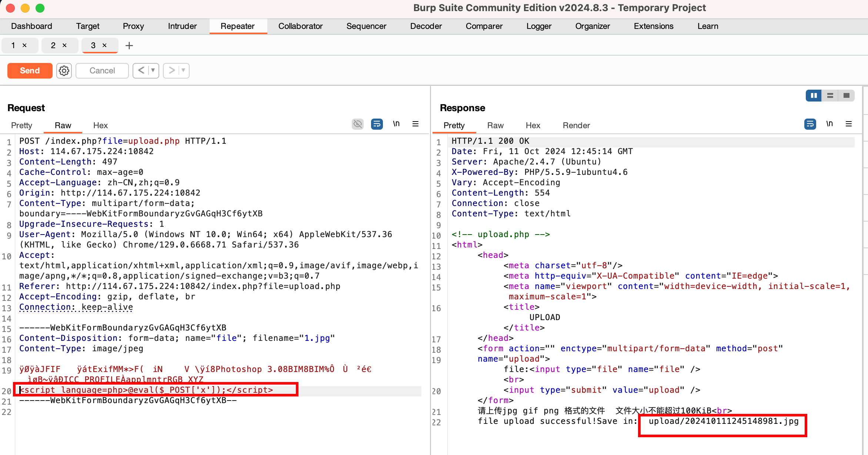Open the Sequencer tab
The height and width of the screenshot is (455, 868).
[x=366, y=26]
